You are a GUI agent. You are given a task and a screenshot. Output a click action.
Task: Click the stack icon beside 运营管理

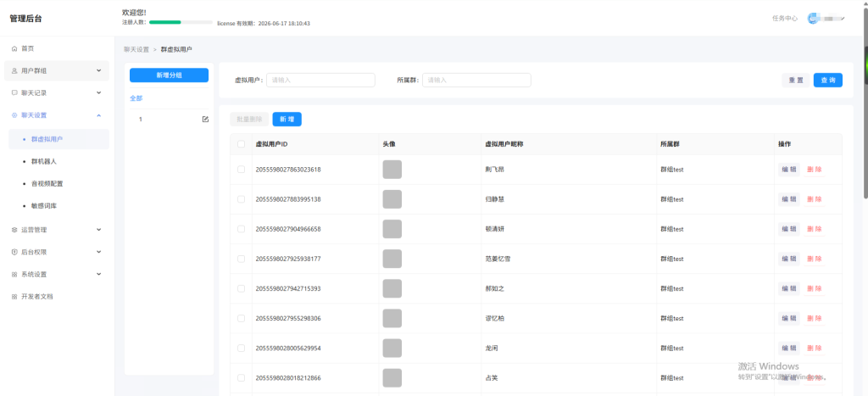coord(14,230)
